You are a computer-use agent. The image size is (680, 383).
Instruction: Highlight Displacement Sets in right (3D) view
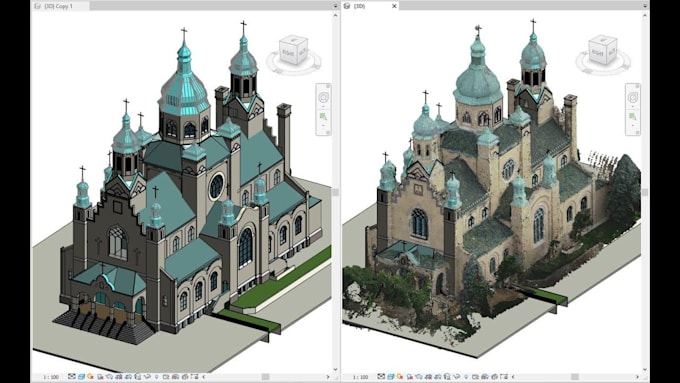(x=495, y=377)
